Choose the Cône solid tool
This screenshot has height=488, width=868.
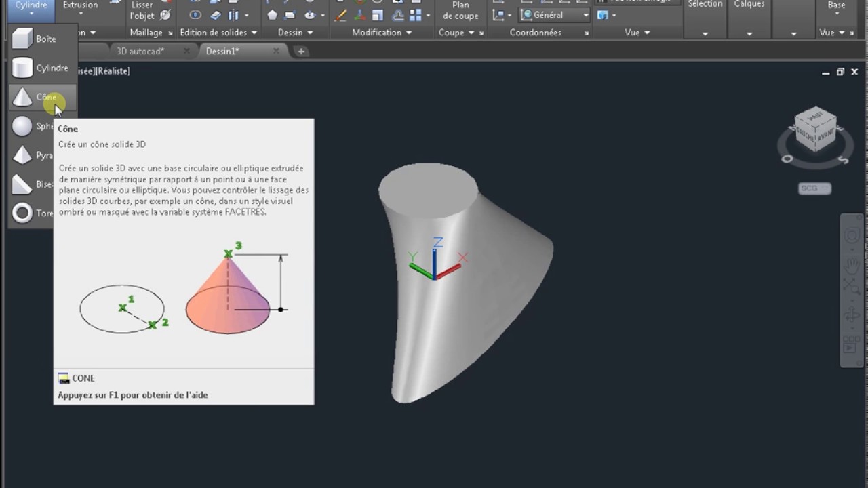(x=42, y=97)
